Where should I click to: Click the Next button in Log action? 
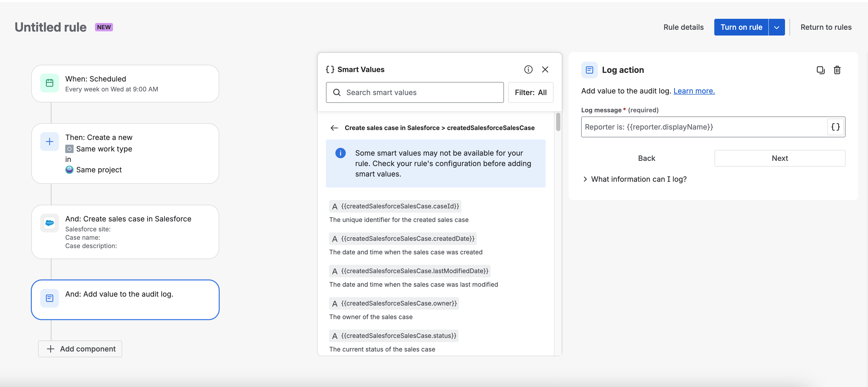780,158
